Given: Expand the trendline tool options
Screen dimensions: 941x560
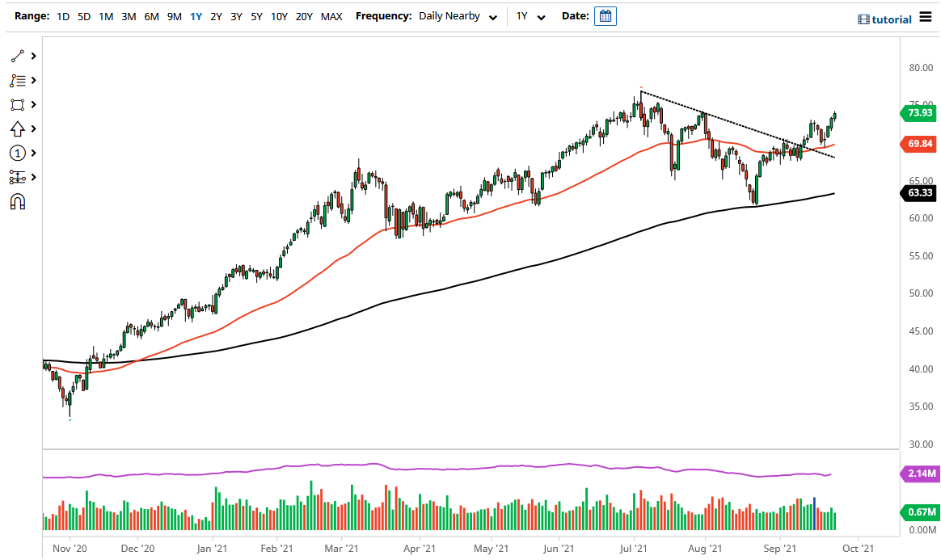Looking at the screenshot, I should (33, 56).
